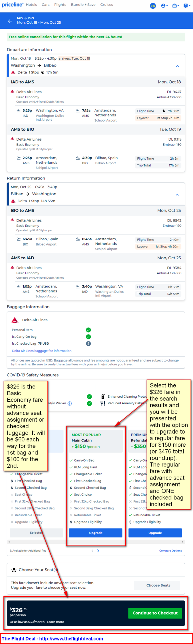Screen dimensions: 193x644
Task: Click the Cruises menu item
Action: coord(107,5)
